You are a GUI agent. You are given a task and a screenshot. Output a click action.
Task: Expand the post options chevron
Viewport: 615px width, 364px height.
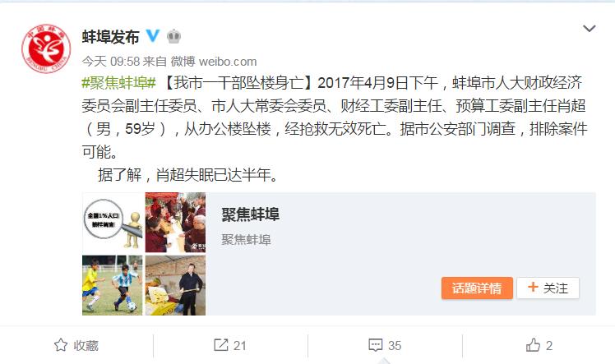click(x=590, y=29)
